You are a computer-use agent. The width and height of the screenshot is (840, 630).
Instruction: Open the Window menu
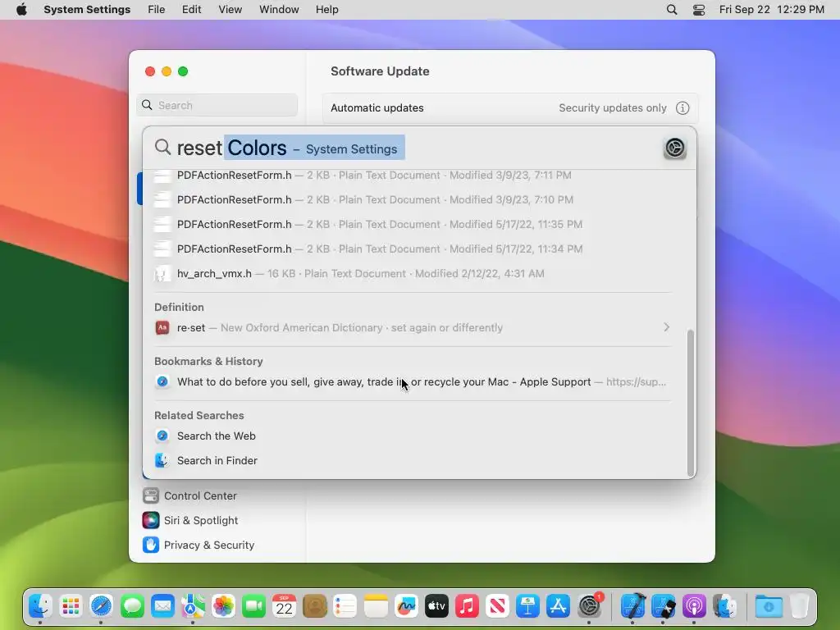click(279, 10)
